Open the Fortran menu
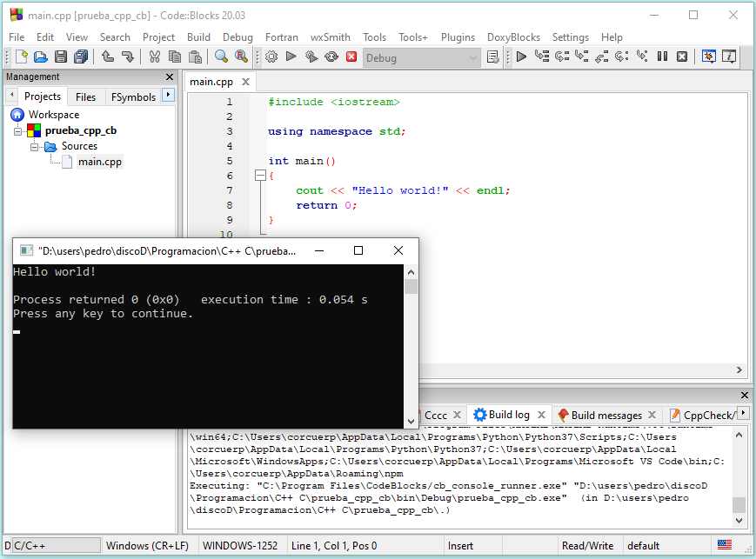The width and height of the screenshot is (756, 559). [x=281, y=37]
